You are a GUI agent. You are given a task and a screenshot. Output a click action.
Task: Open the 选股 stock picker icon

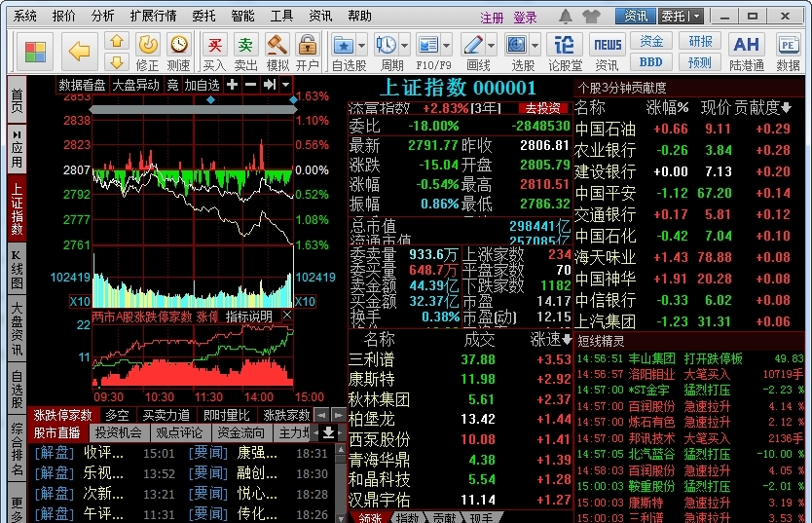[516, 46]
